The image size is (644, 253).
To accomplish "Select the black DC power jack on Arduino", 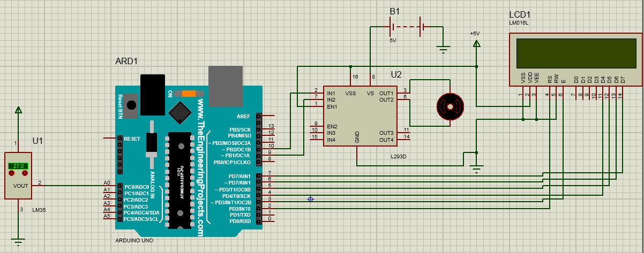I will pyautogui.click(x=153, y=94).
